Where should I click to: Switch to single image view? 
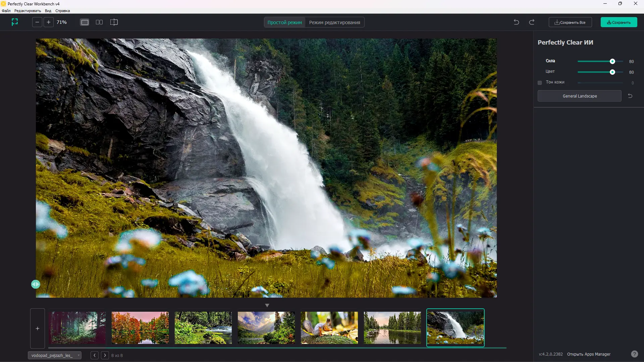point(85,22)
